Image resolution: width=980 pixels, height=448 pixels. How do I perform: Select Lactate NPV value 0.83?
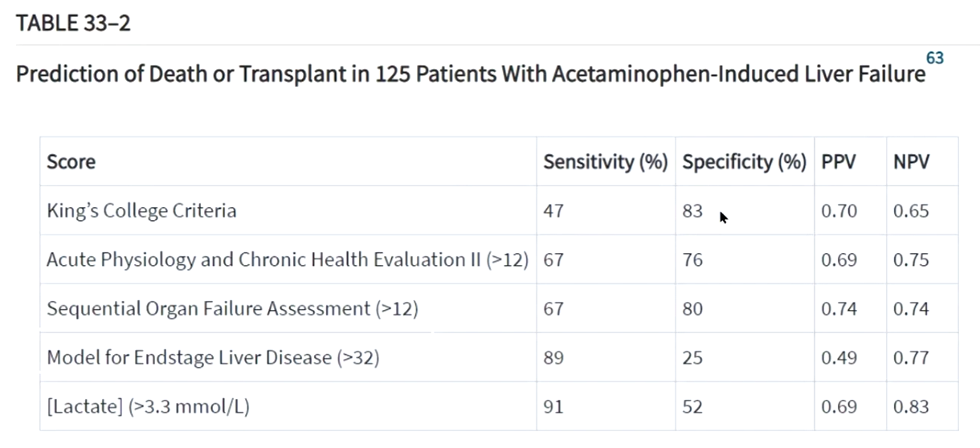[x=911, y=407]
